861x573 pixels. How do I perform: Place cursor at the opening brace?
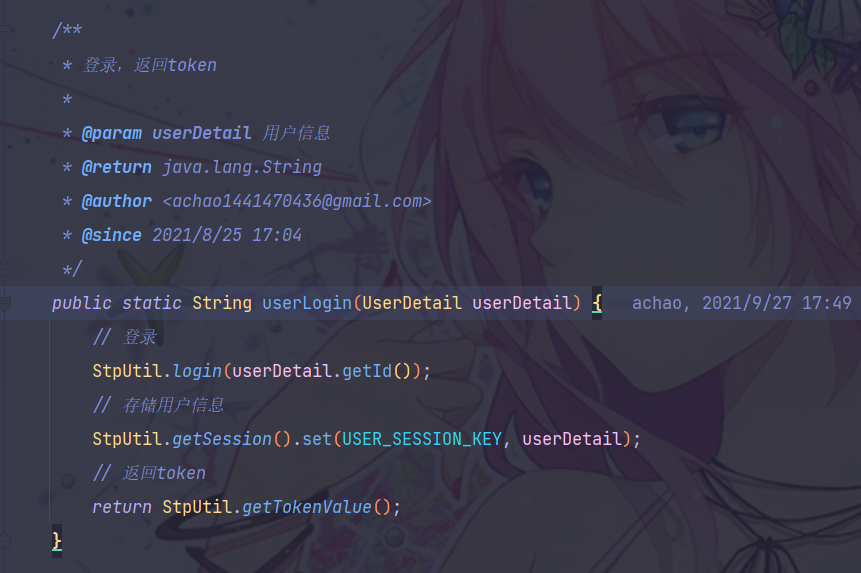coord(597,303)
